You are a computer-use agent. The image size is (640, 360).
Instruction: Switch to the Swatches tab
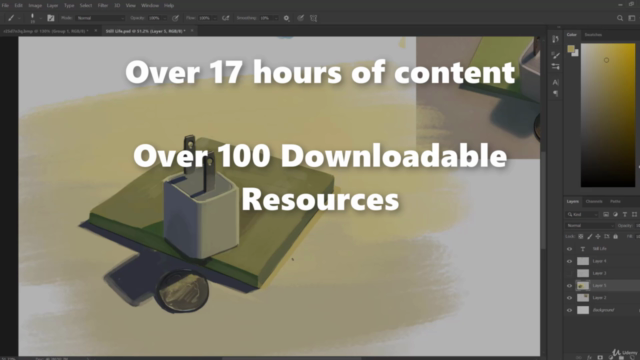click(x=593, y=35)
